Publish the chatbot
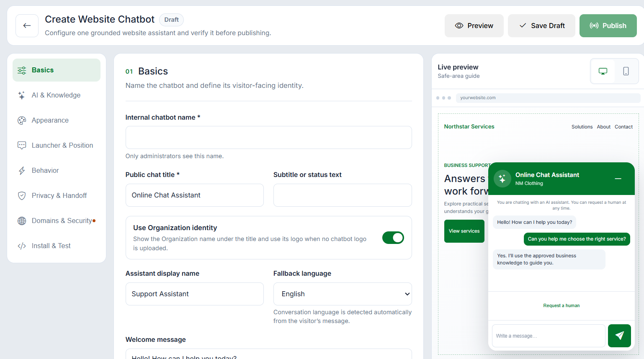 (x=608, y=26)
